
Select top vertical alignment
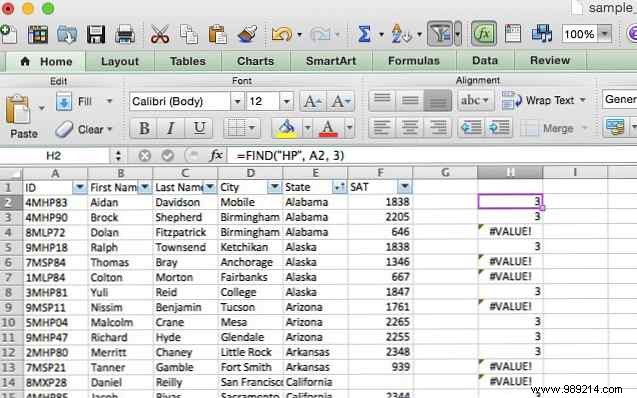382,100
